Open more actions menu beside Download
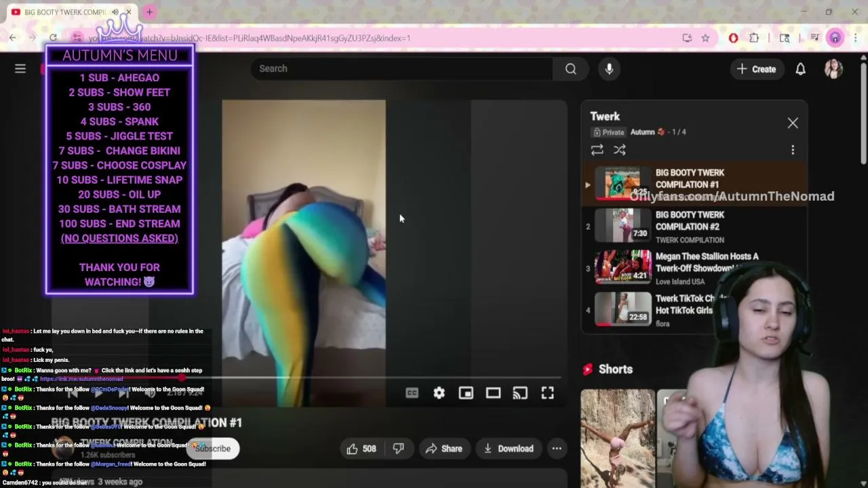Screen dimensions: 868x488 pyautogui.click(x=557, y=449)
